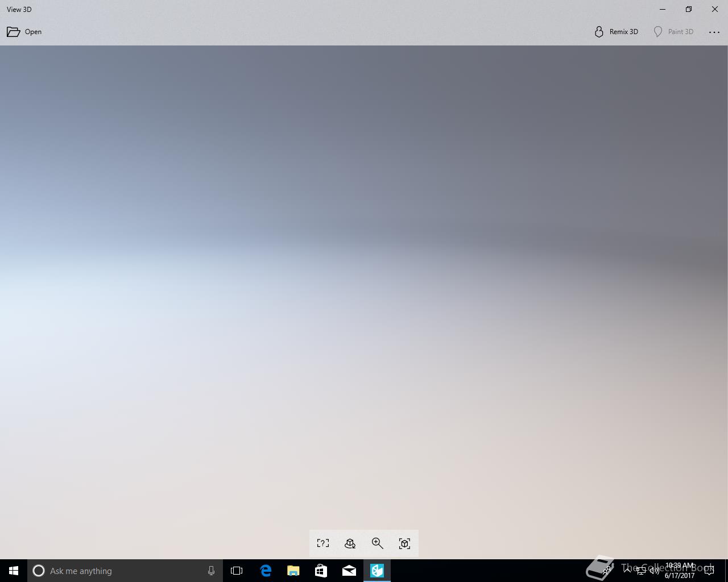Open the More options ellipsis menu
The height and width of the screenshot is (582, 728).
pyautogui.click(x=714, y=32)
